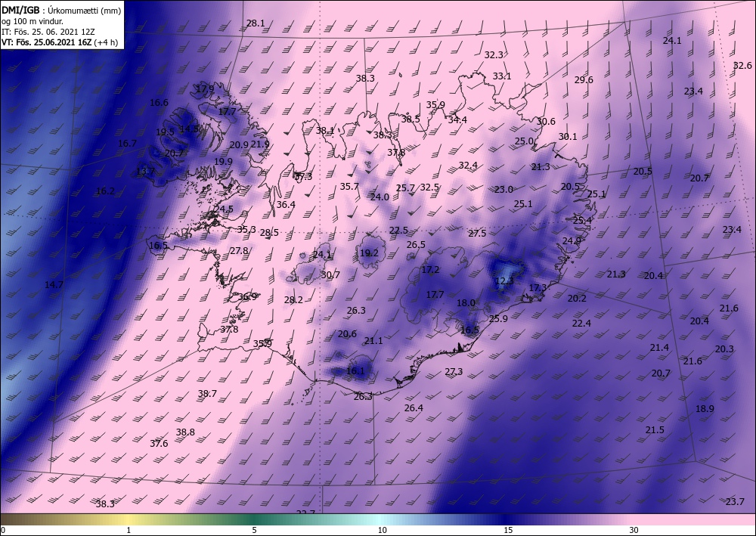Click the "VT: Fös. 25.06.2021 16Z (+4 h)" line
Image resolution: width=756 pixels, height=536 pixels.
(59, 42)
